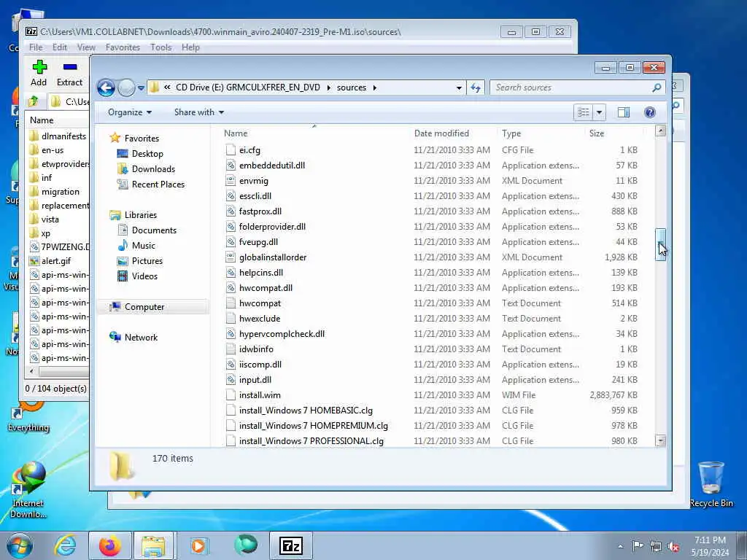This screenshot has width=747, height=560.
Task: Toggle the preview pane icon
Action: click(624, 112)
